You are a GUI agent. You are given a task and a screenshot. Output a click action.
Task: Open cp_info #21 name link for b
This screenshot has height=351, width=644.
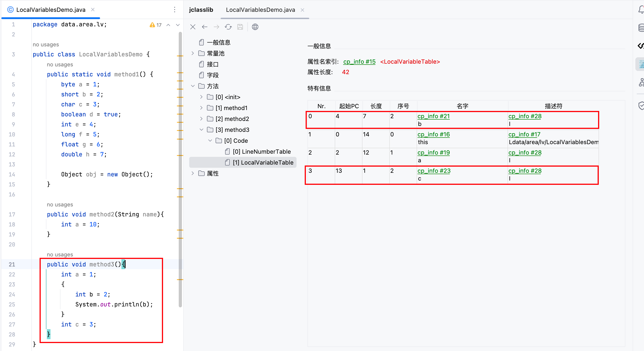pyautogui.click(x=433, y=116)
